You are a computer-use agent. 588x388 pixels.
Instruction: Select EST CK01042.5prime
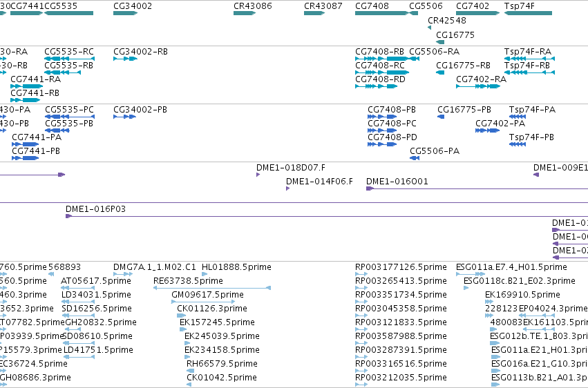[x=191, y=385]
